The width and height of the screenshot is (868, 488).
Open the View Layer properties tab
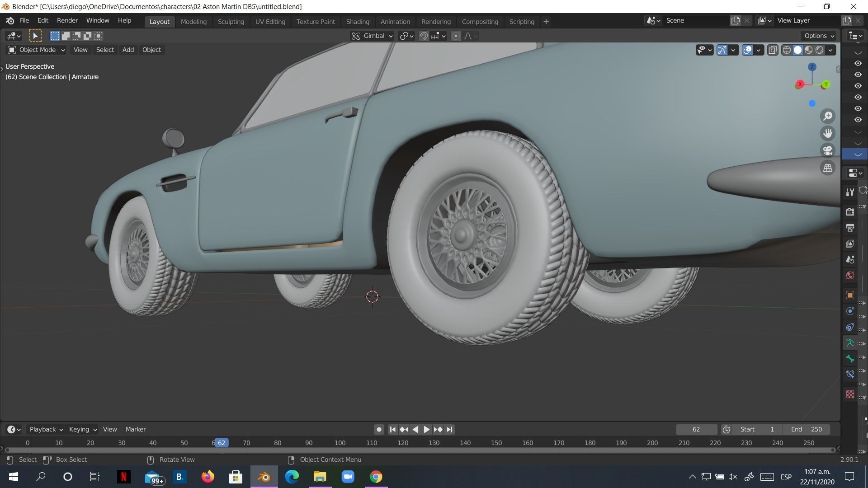(850, 244)
